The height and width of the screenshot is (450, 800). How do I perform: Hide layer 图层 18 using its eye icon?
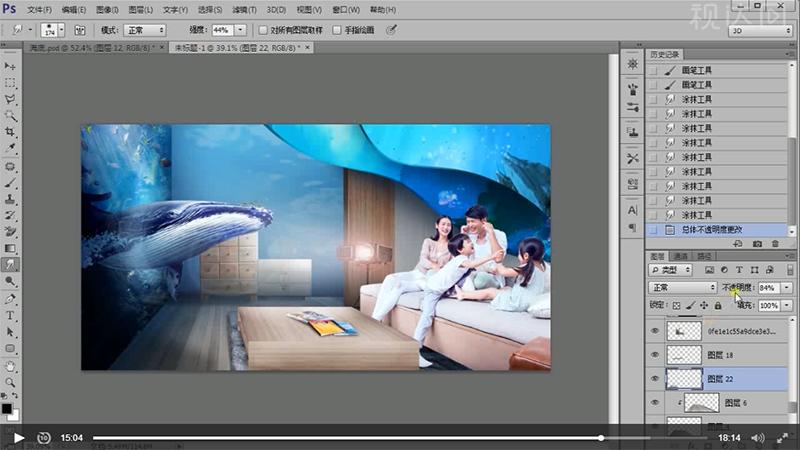click(656, 354)
